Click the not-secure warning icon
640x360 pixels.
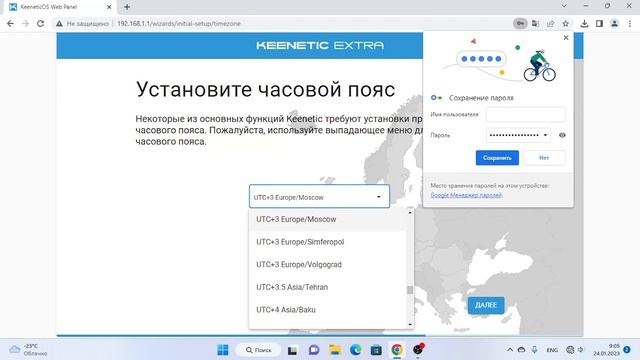click(x=59, y=24)
